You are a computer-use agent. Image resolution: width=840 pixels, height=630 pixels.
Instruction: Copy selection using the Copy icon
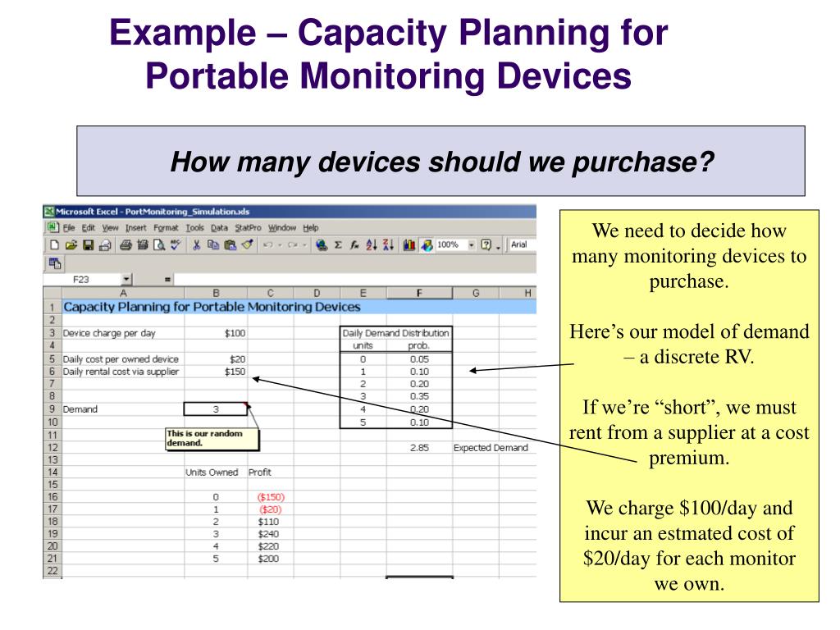tap(213, 244)
